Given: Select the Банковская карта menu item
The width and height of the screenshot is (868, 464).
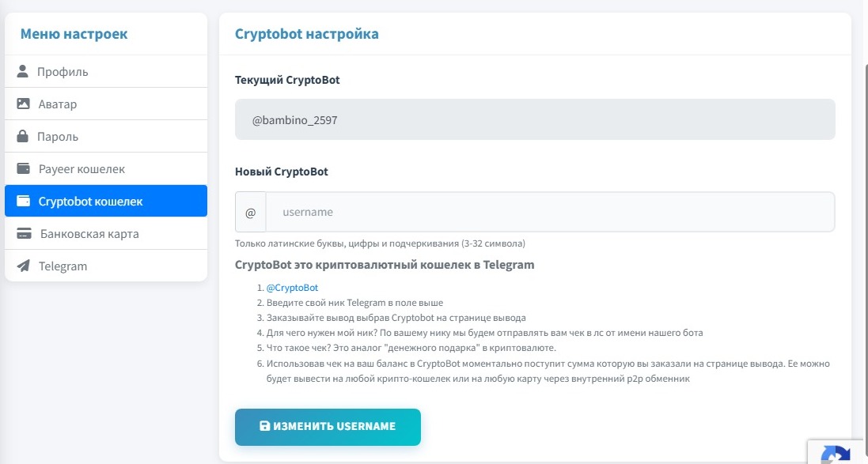Looking at the screenshot, I should tap(89, 234).
